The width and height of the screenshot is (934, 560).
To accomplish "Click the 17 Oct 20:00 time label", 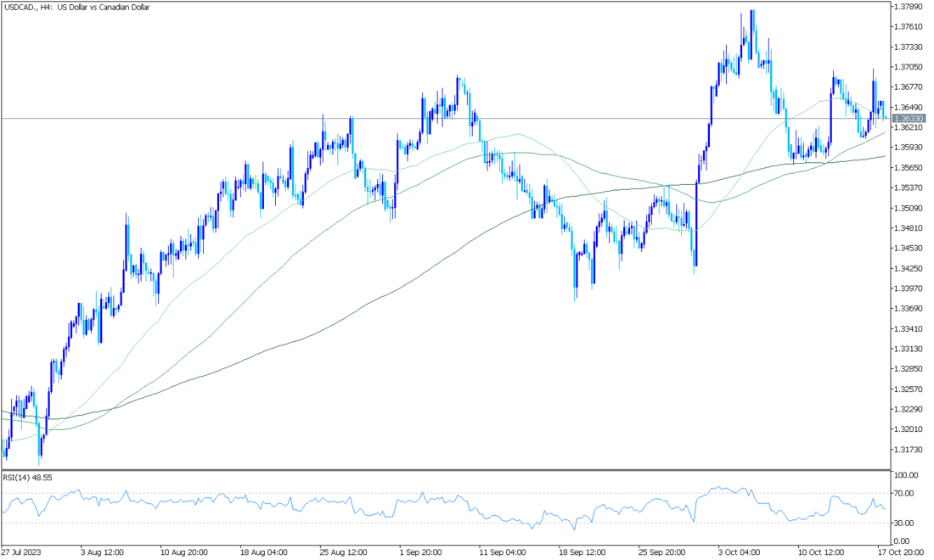I will point(901,552).
